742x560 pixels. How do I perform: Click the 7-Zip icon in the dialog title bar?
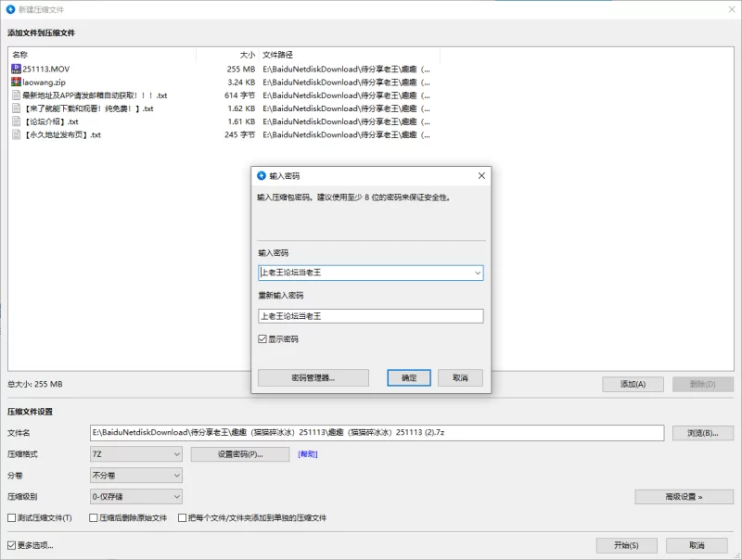[x=260, y=176]
